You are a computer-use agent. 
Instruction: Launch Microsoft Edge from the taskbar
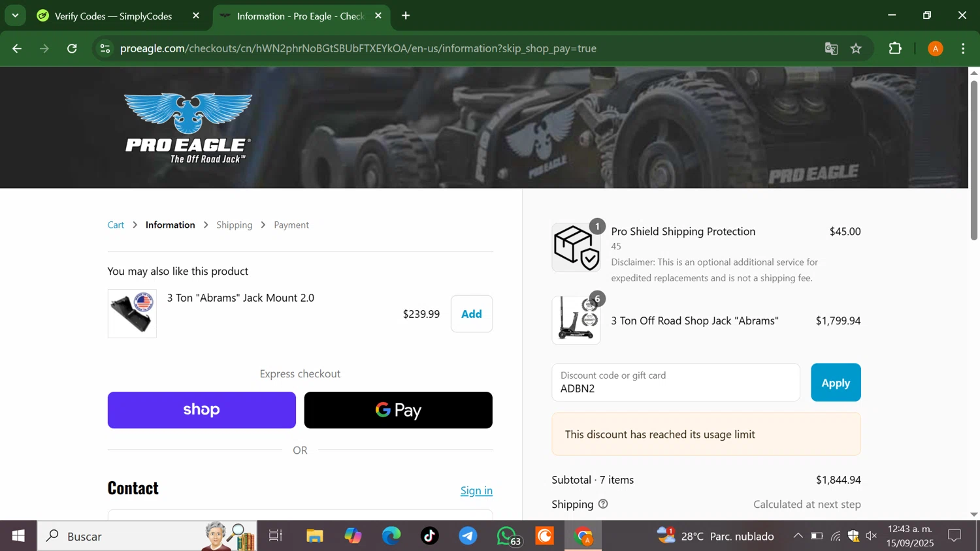(391, 536)
